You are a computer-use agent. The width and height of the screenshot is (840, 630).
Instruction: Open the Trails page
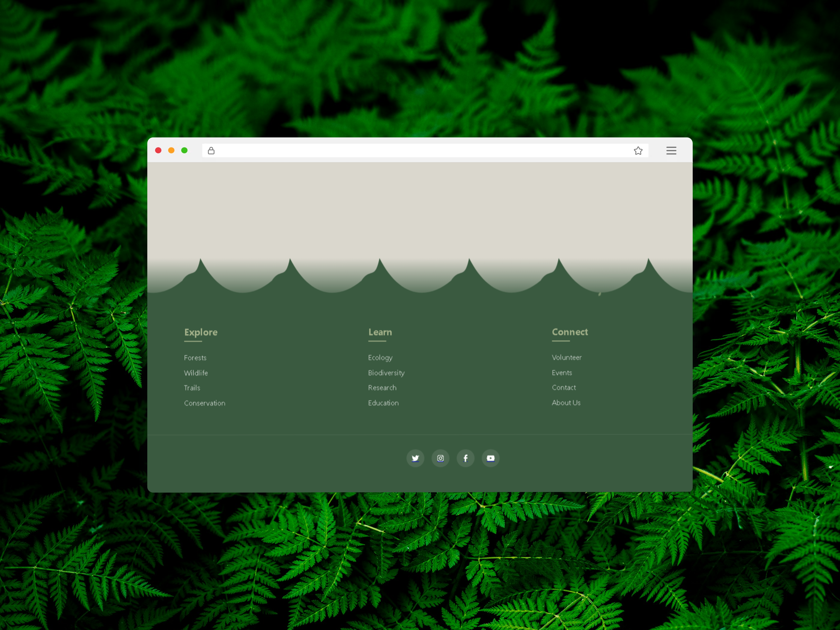click(192, 388)
